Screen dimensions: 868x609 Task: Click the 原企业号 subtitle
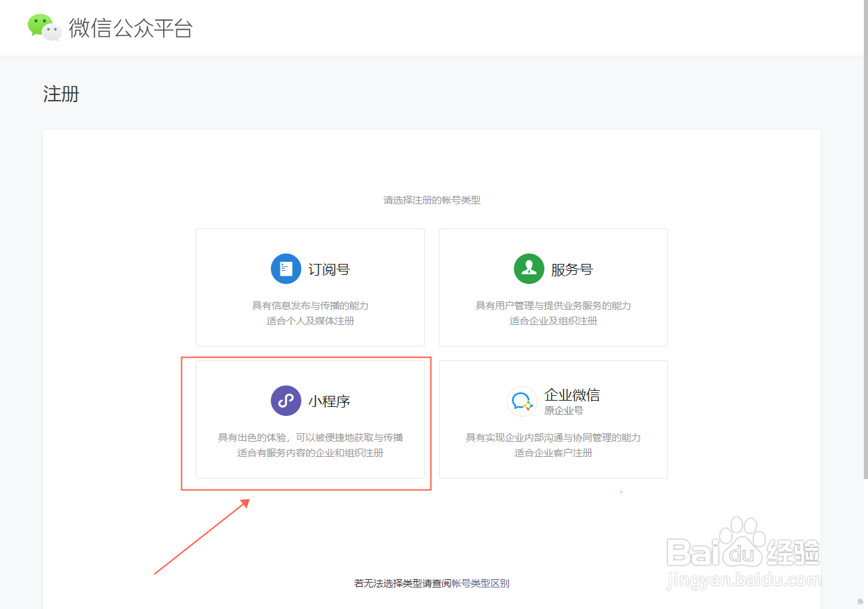(x=564, y=410)
